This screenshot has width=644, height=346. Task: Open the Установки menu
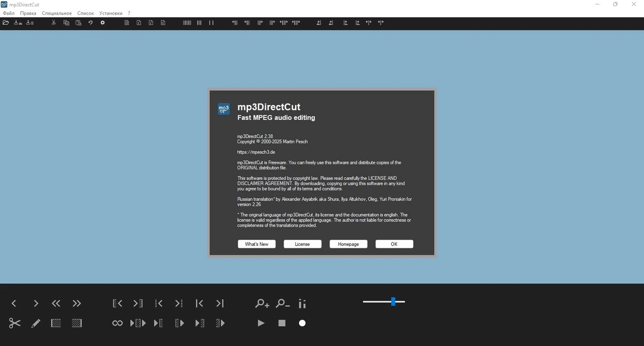tap(111, 13)
